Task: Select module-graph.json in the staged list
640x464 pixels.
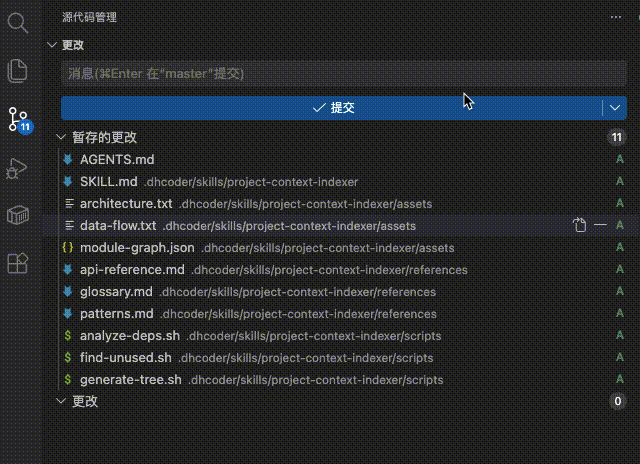Action: 137,248
